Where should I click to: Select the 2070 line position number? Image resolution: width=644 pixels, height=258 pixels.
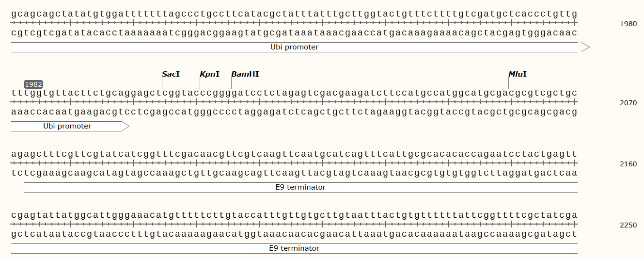[628, 103]
